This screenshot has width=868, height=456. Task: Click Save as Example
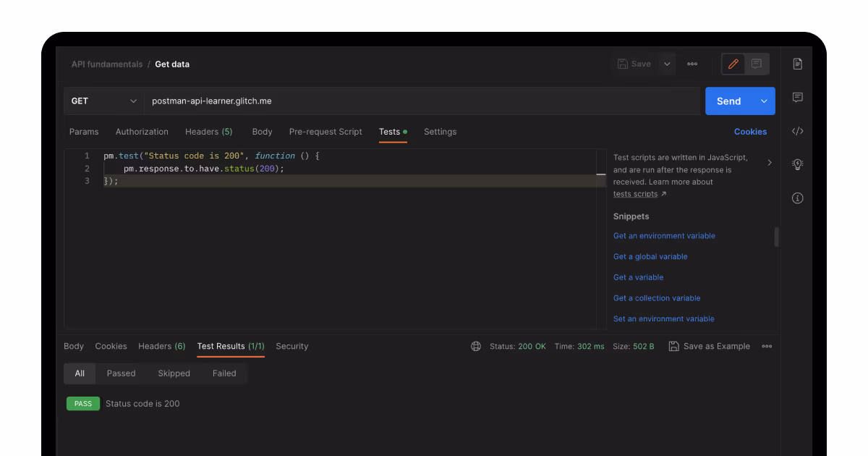(x=710, y=346)
